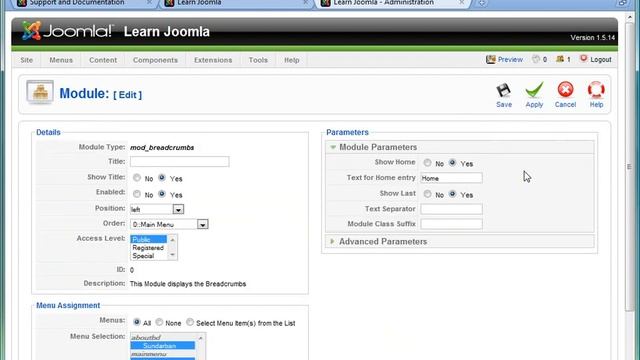640x360 pixels.
Task: Click the Cancel button label
Action: pos(565,104)
